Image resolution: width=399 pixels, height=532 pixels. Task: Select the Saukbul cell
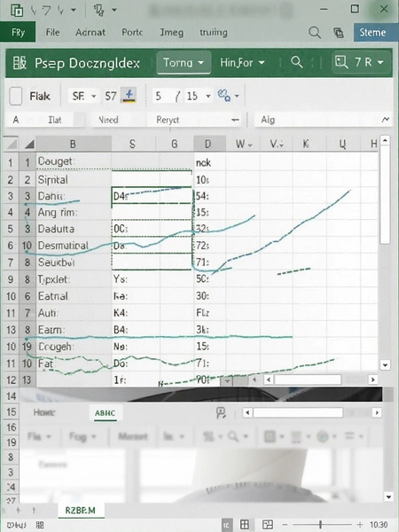tap(74, 262)
